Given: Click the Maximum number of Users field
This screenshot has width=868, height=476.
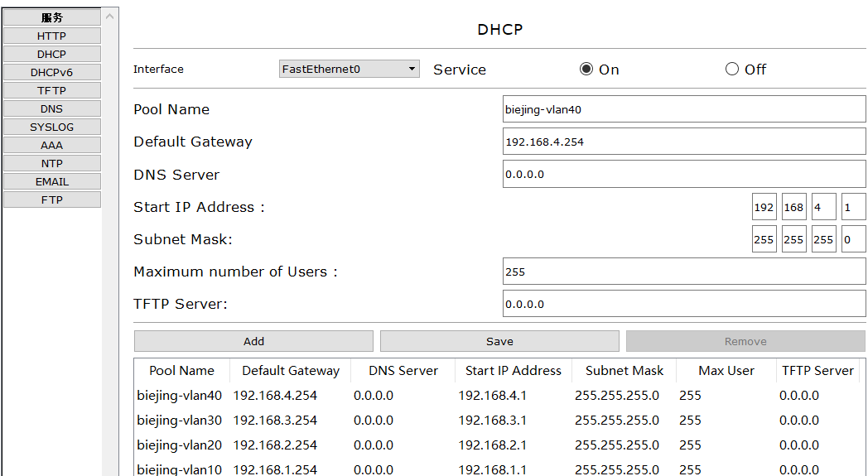Looking at the screenshot, I should [x=683, y=272].
